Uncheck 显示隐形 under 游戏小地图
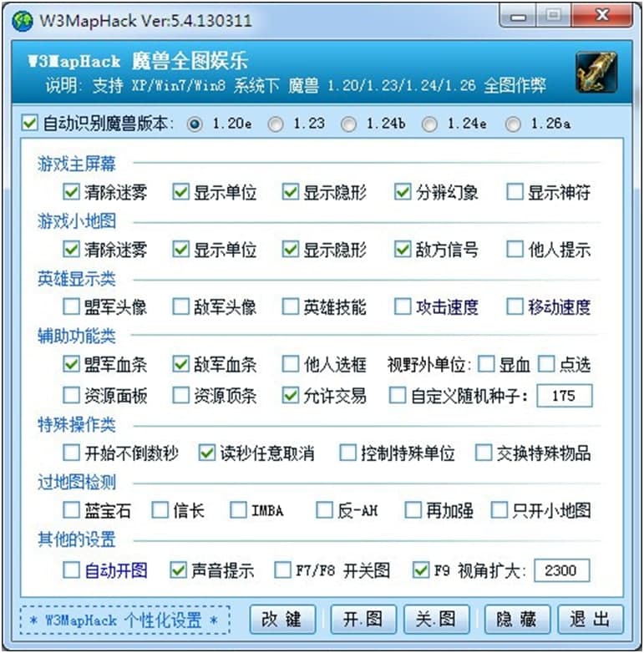The image size is (644, 653). tap(291, 250)
